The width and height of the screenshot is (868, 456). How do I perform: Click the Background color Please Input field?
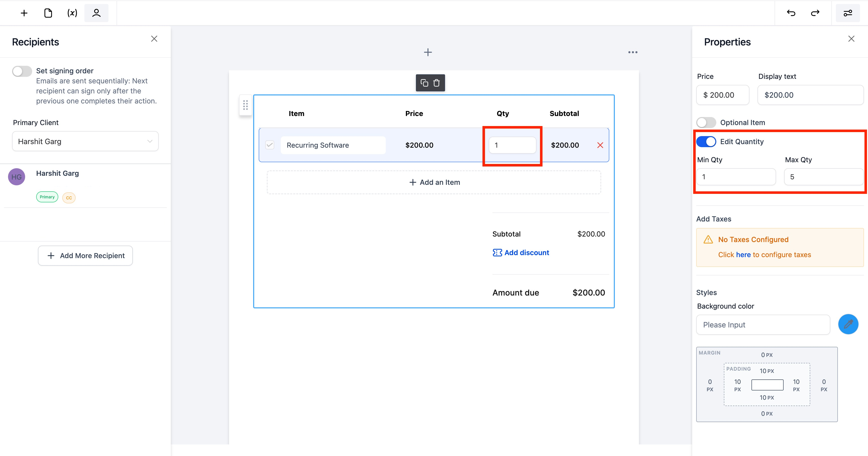coord(763,325)
